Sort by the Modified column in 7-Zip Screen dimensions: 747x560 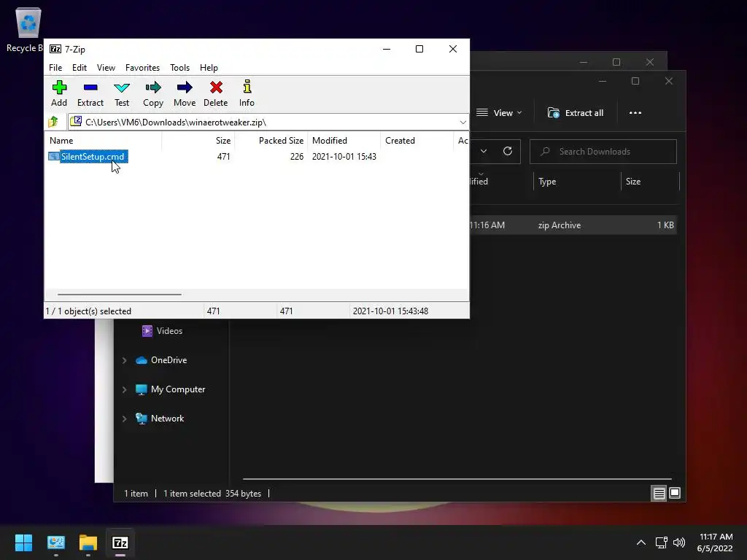pos(344,141)
